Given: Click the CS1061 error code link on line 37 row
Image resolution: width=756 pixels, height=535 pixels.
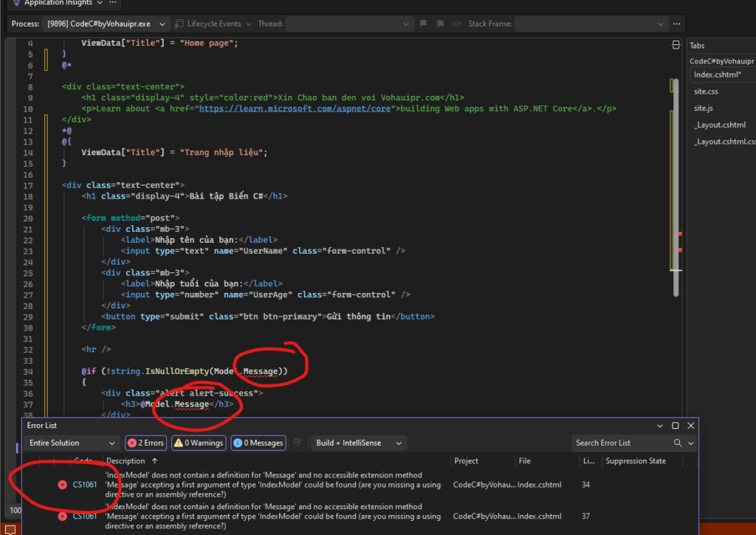Looking at the screenshot, I should pos(84,517).
